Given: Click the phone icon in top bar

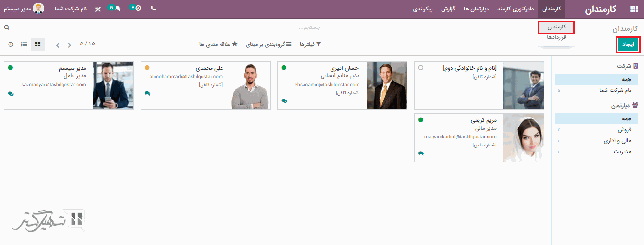Looking at the screenshot, I should coord(153,9).
